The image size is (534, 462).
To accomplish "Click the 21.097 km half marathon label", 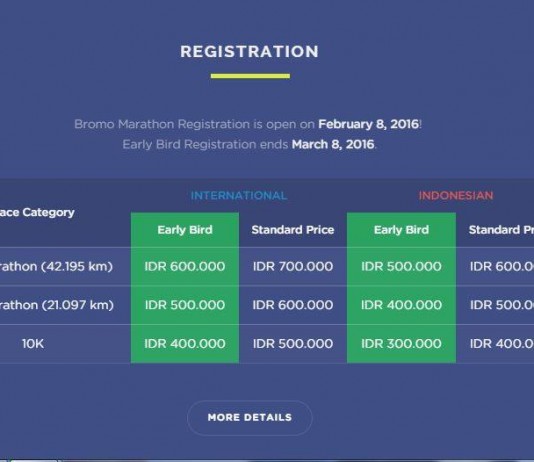I will (57, 305).
